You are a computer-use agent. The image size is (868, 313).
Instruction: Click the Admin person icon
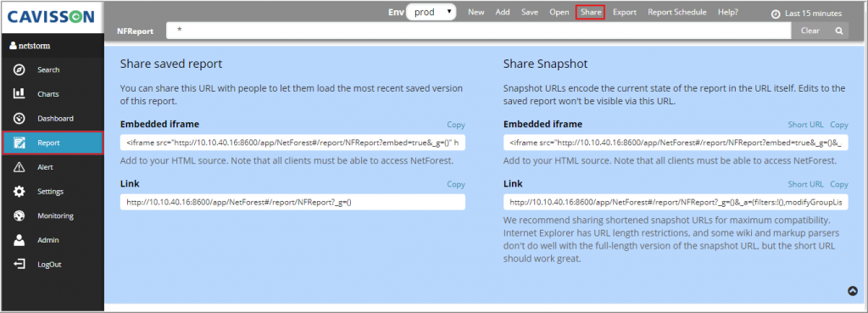(19, 240)
